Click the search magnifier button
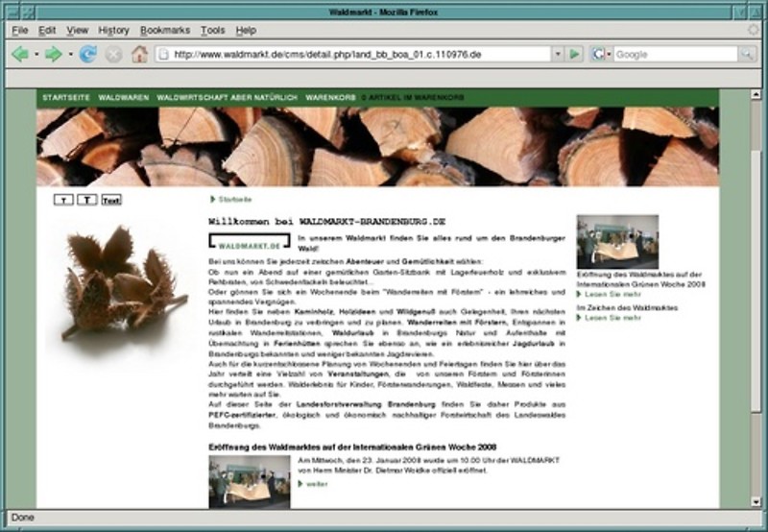This screenshot has height=532, width=768. tap(747, 54)
